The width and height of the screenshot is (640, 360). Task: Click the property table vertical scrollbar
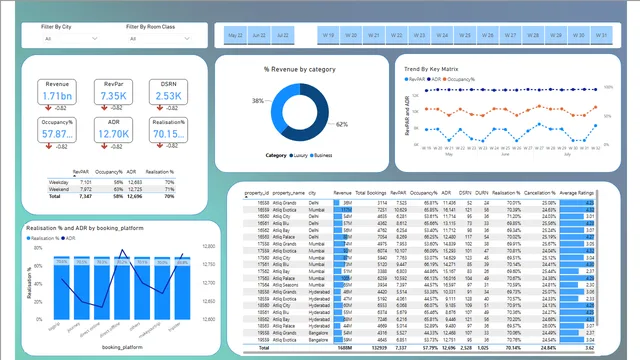pyautogui.click(x=597, y=257)
